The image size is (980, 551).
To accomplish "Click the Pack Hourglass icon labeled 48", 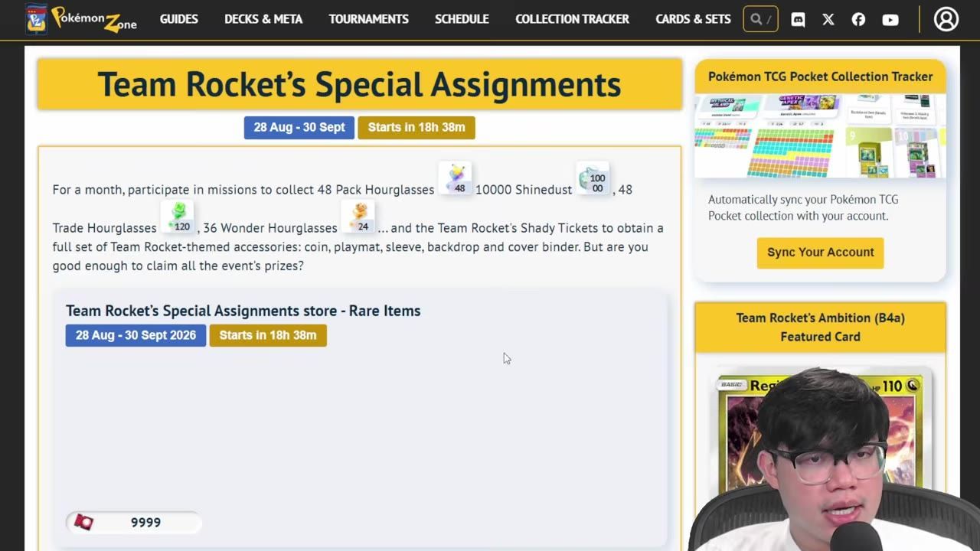I will pos(456,178).
